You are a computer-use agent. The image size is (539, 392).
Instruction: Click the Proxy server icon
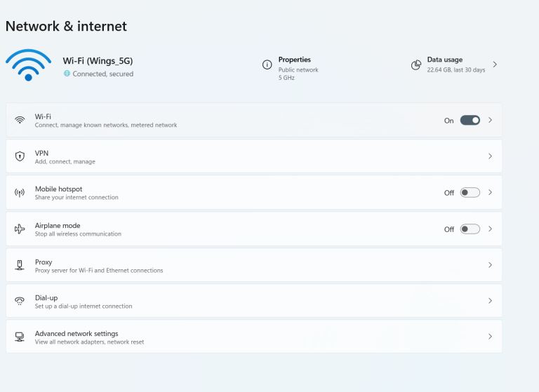point(20,265)
